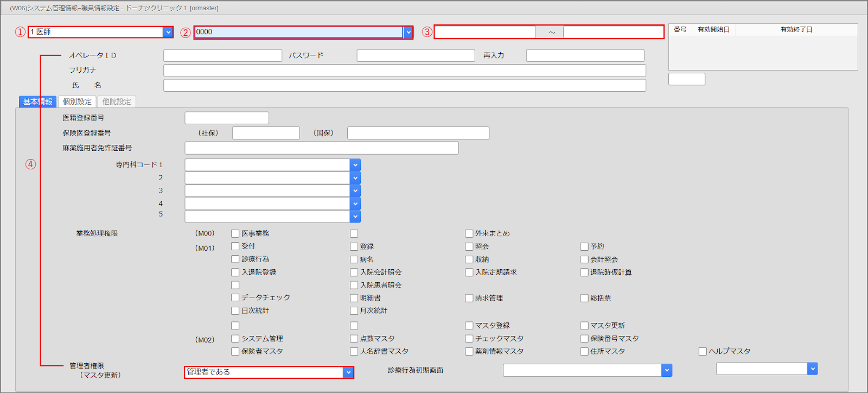Check the 退院時仮計算 checkbox
Image resolution: width=868 pixels, height=393 pixels.
pos(584,272)
